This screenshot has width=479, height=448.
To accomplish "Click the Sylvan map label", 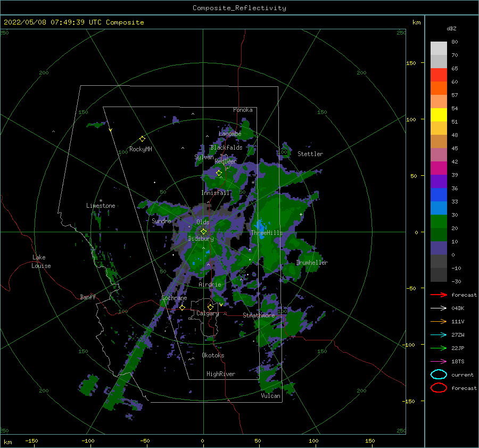I will tap(204, 157).
